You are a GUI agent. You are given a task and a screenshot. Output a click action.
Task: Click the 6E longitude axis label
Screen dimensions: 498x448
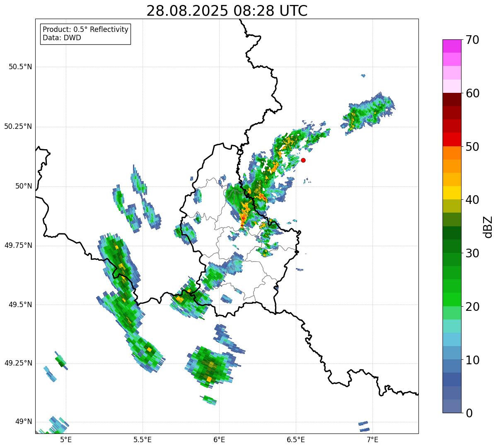coord(219,440)
